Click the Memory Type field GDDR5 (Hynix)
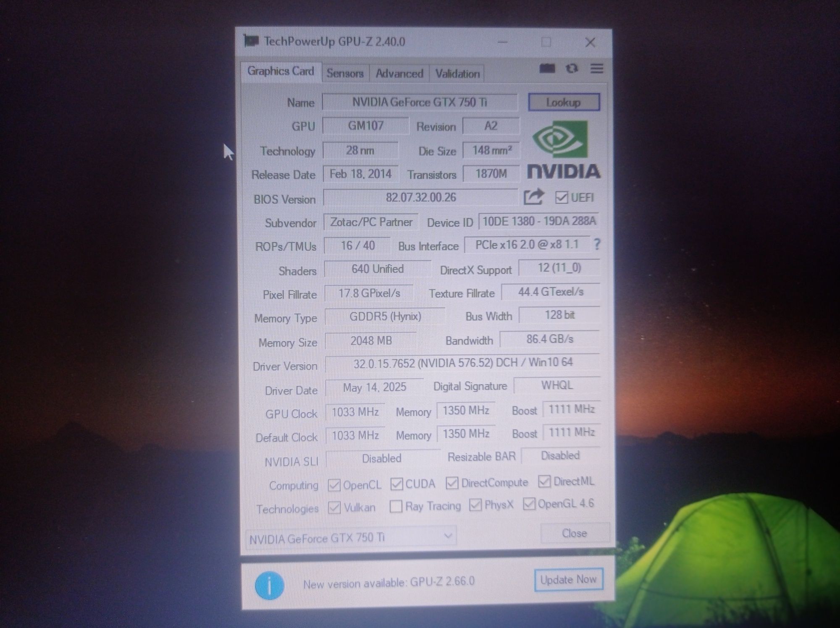The image size is (840, 628). click(385, 317)
